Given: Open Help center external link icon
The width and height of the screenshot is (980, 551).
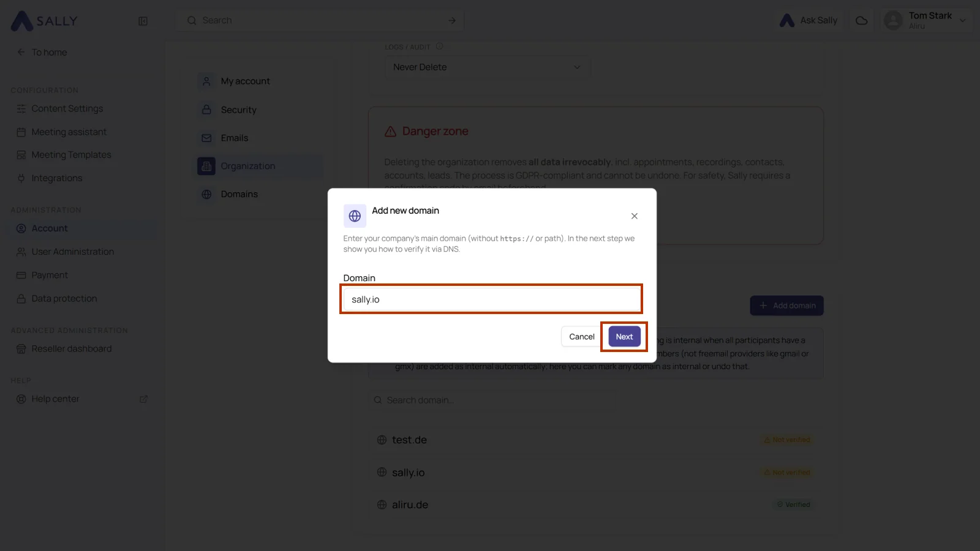Looking at the screenshot, I should click(x=143, y=399).
